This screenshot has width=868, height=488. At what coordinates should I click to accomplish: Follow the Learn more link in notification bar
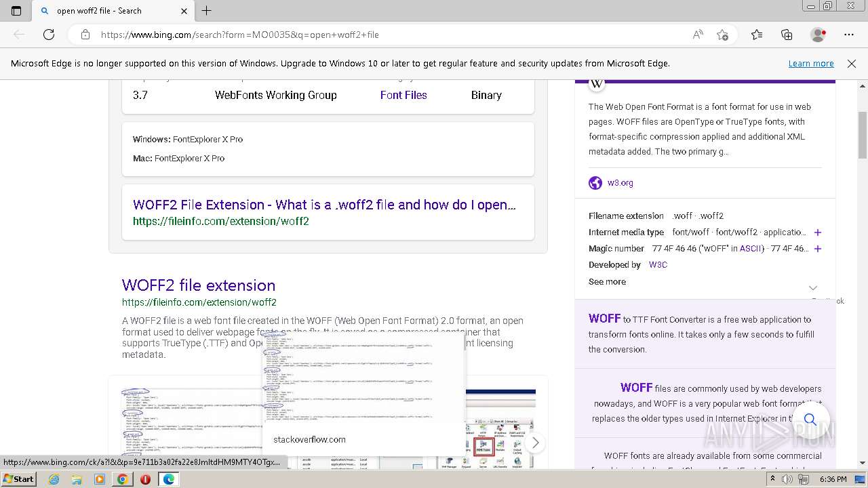pos(811,63)
